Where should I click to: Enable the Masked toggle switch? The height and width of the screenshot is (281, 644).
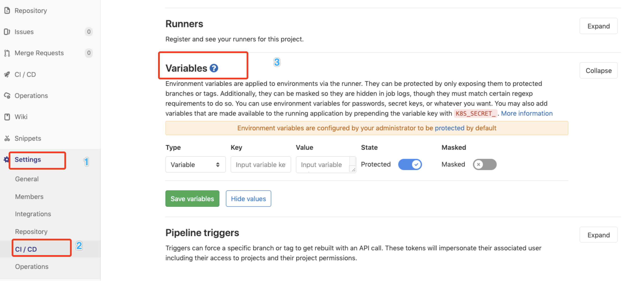484,164
